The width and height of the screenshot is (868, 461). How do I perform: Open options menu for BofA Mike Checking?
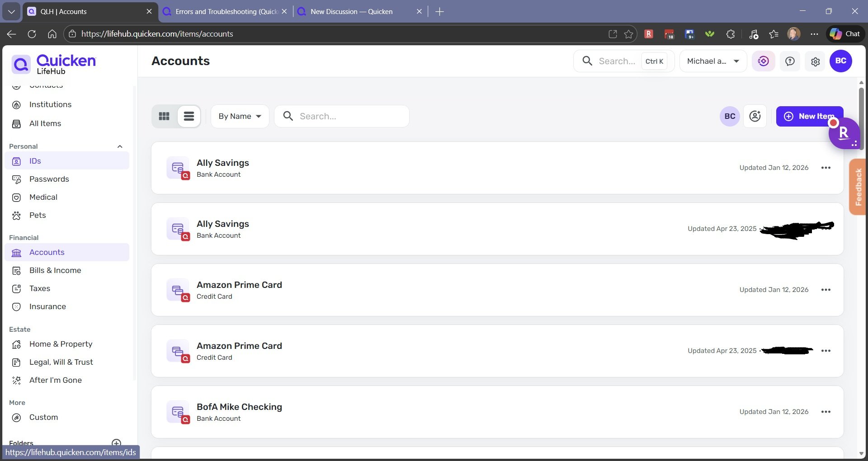(x=826, y=412)
